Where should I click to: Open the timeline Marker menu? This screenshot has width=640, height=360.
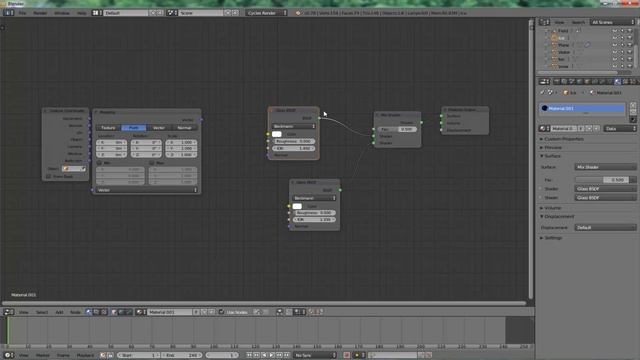pos(42,355)
